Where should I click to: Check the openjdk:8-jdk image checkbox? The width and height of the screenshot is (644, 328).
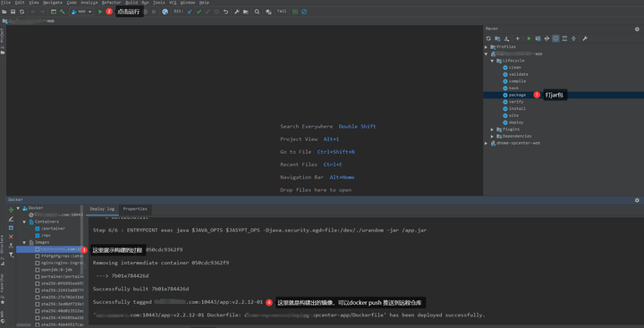38,270
